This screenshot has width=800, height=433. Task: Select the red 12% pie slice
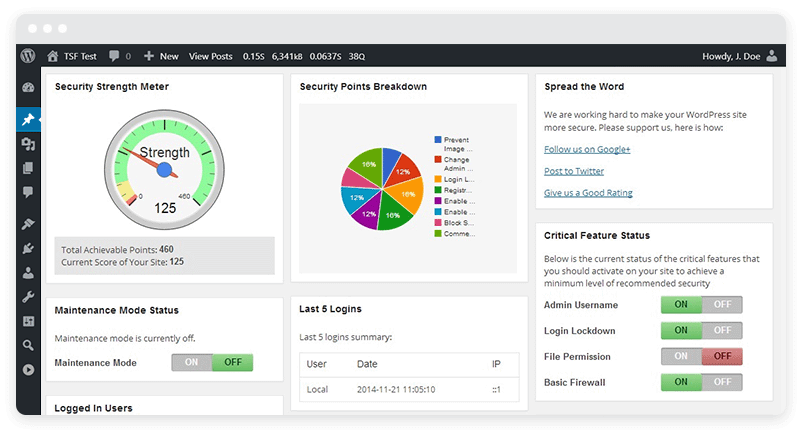[404, 170]
